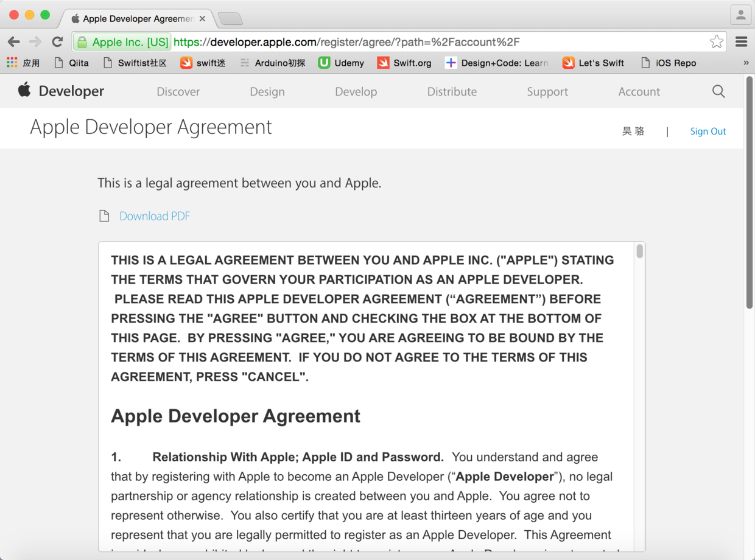The width and height of the screenshot is (755, 560).
Task: Go to Discover menu
Action: tap(178, 92)
